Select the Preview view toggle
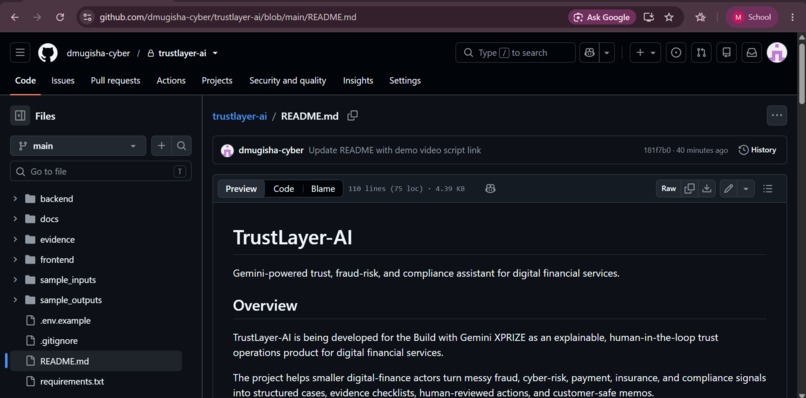806x398 pixels. click(x=241, y=189)
